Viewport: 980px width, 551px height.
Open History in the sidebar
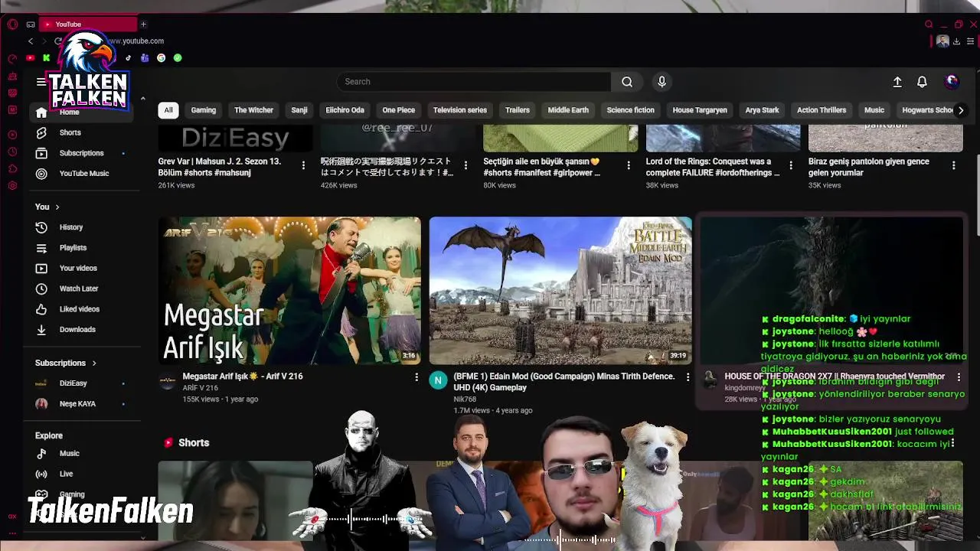pyautogui.click(x=83, y=227)
